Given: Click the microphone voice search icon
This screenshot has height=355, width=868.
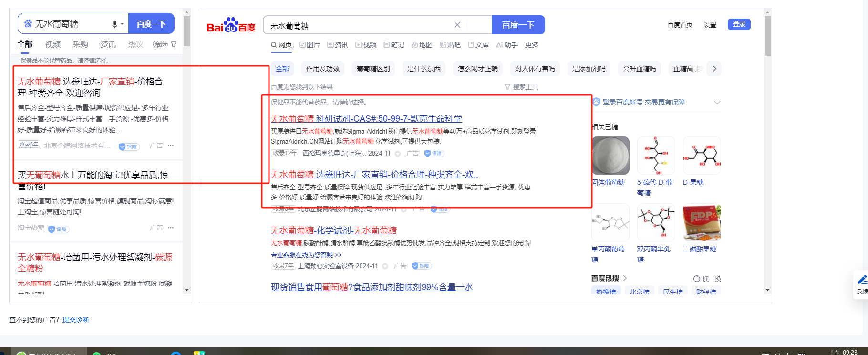Looking at the screenshot, I should coord(114,24).
